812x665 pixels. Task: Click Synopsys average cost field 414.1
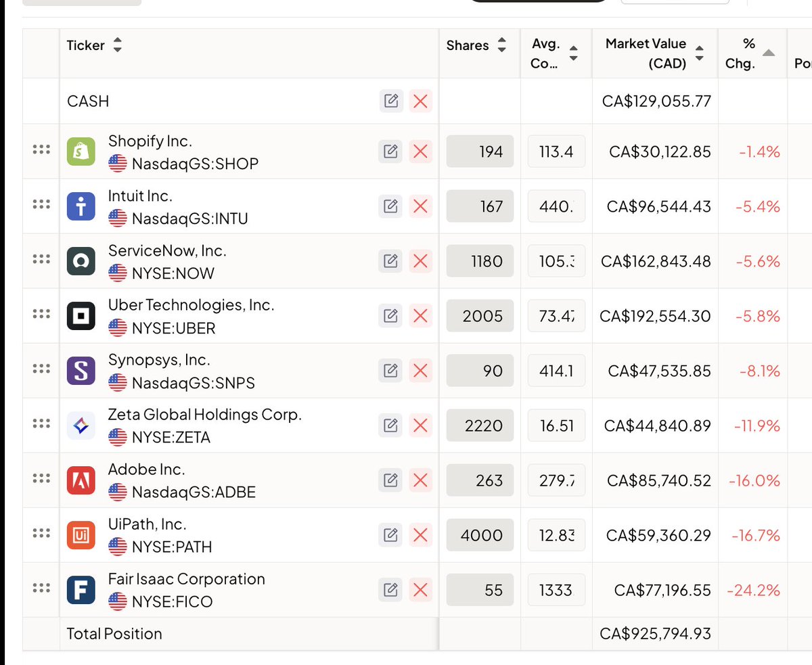click(x=556, y=371)
